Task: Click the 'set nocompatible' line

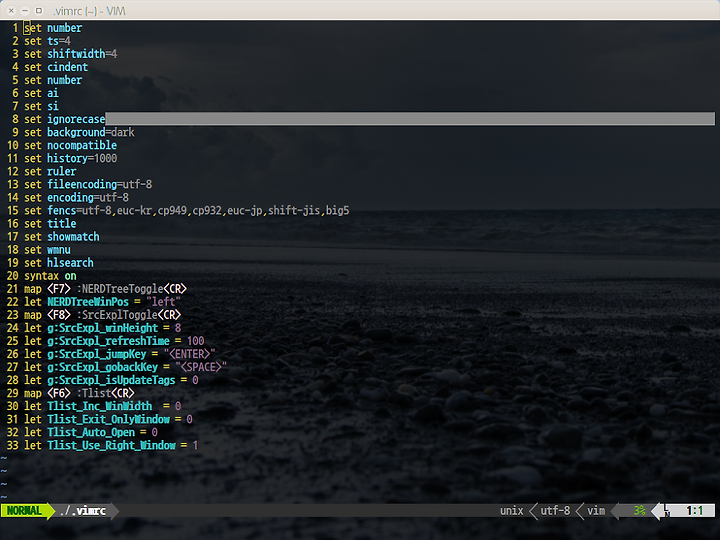Action: coord(70,146)
